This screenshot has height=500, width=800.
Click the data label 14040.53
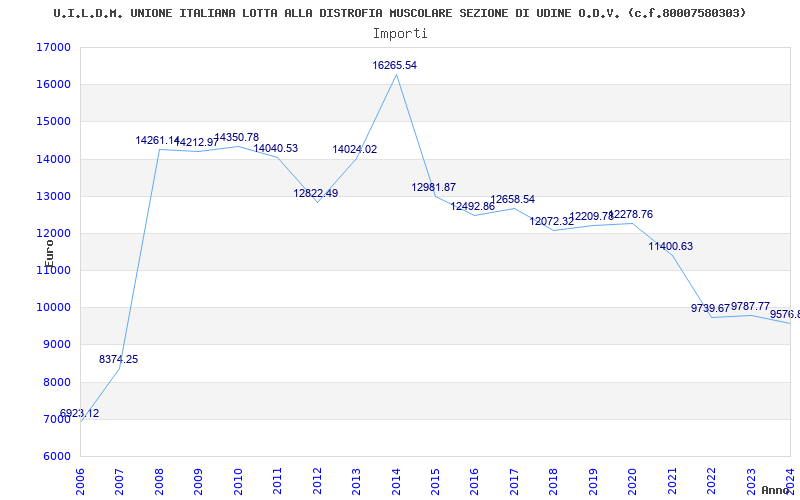[x=276, y=148]
